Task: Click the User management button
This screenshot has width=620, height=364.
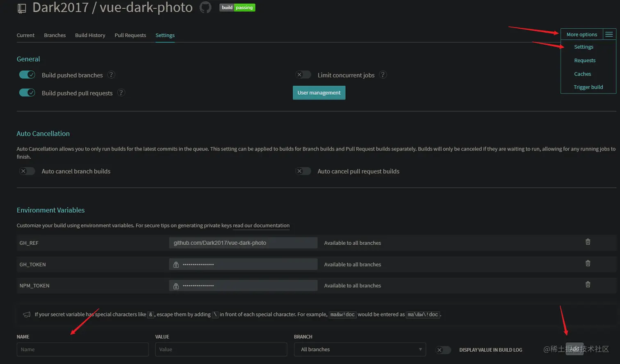Action: tap(319, 93)
